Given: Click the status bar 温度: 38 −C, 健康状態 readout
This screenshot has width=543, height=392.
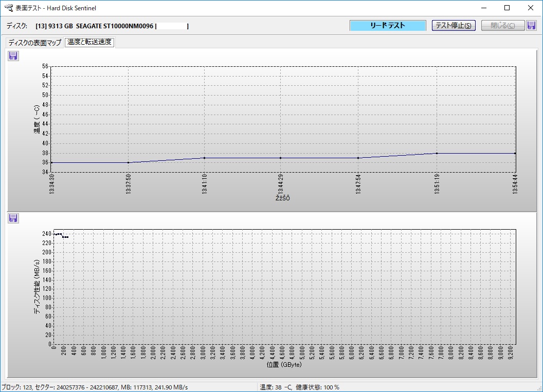Looking at the screenshot, I should coord(300,387).
